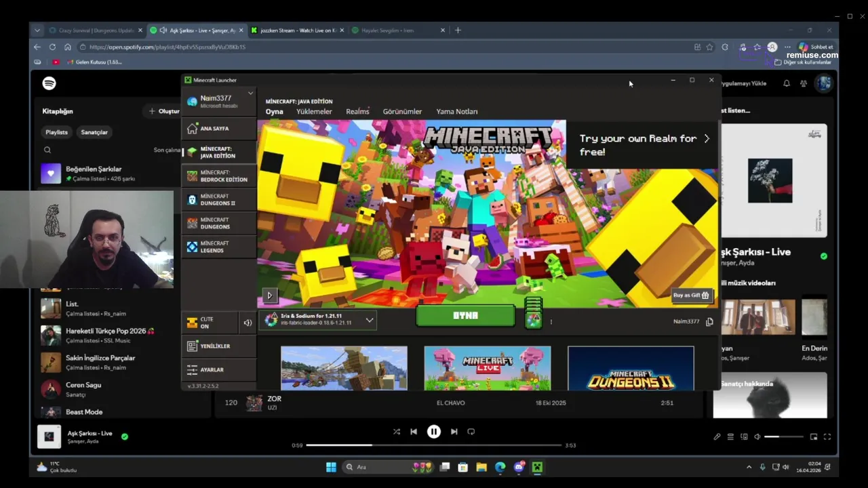Toggle liked checkmark beside Aşk Şarkısı - Live
868x488 pixels.
click(x=124, y=436)
